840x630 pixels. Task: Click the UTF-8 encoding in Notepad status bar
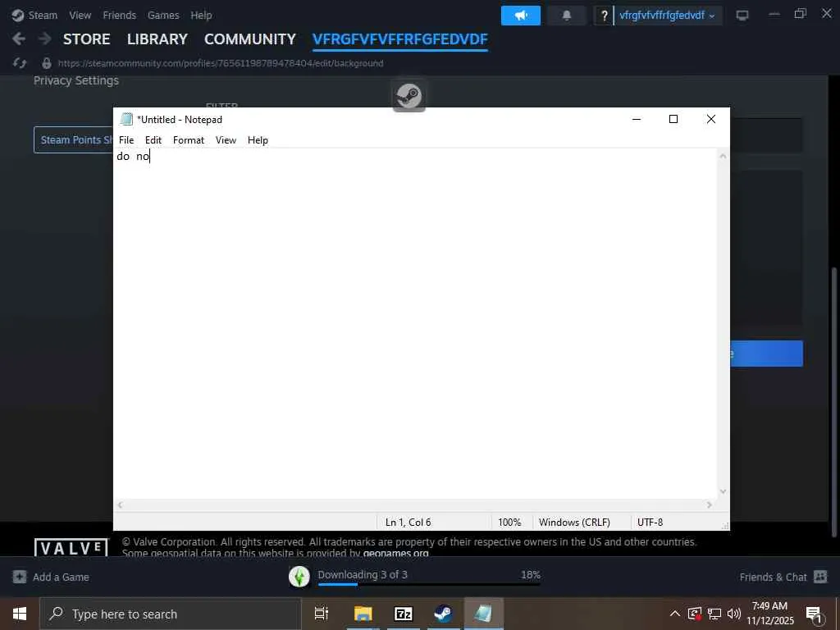tap(650, 522)
